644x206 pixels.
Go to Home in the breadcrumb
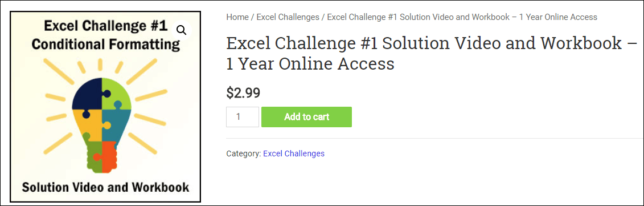coord(237,17)
